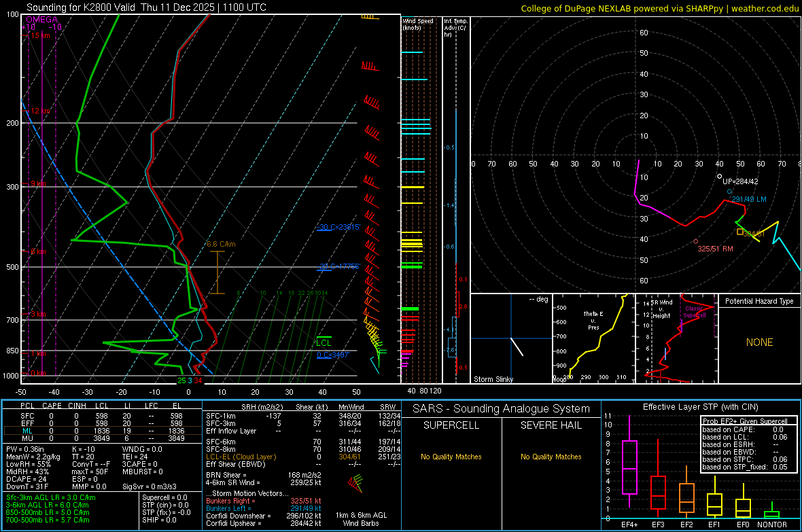Click the green LCL marker on skew-T

pos(324,342)
